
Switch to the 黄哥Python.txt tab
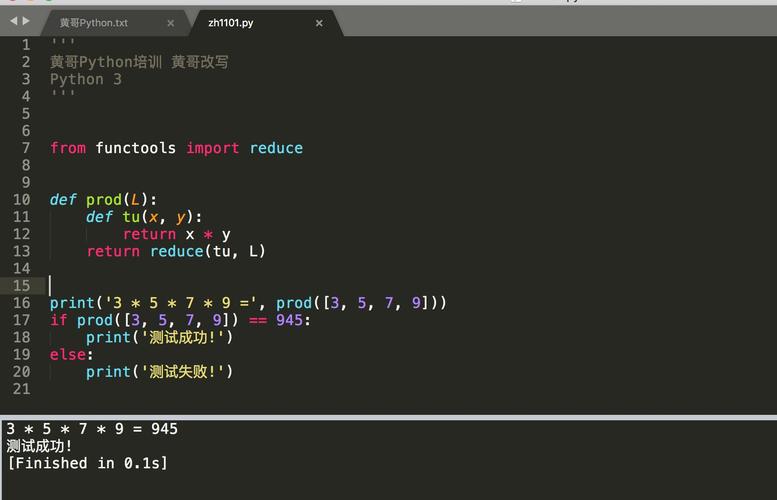pyautogui.click(x=94, y=23)
